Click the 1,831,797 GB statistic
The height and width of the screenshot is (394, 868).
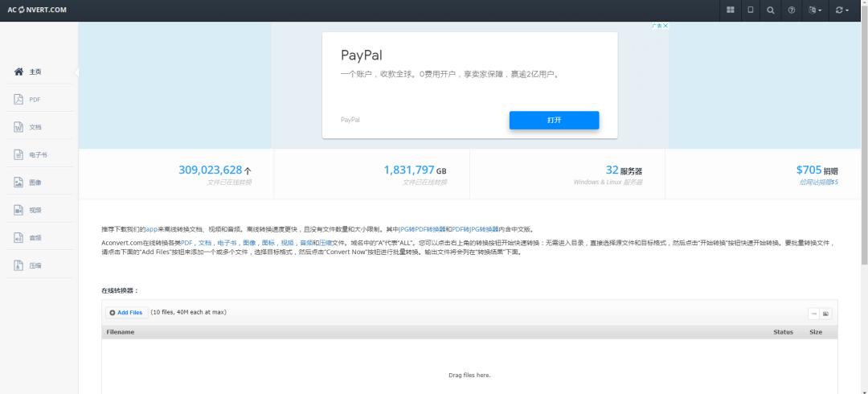click(415, 170)
